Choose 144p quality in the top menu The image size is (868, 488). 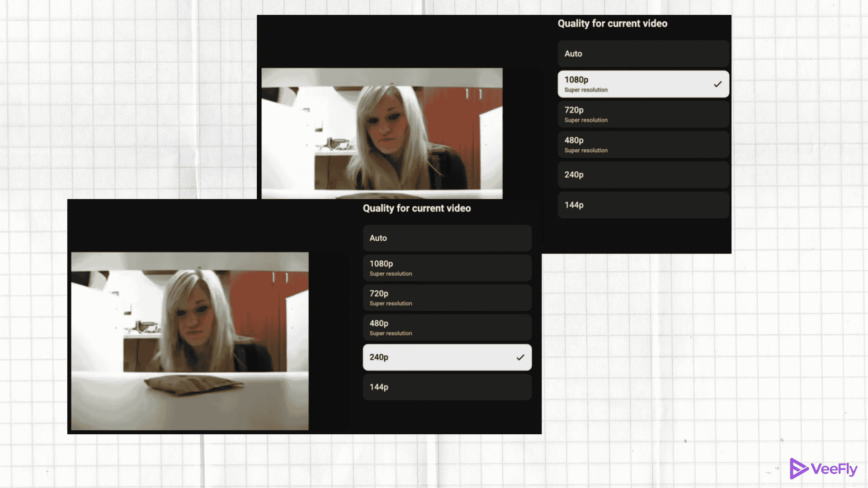click(643, 205)
